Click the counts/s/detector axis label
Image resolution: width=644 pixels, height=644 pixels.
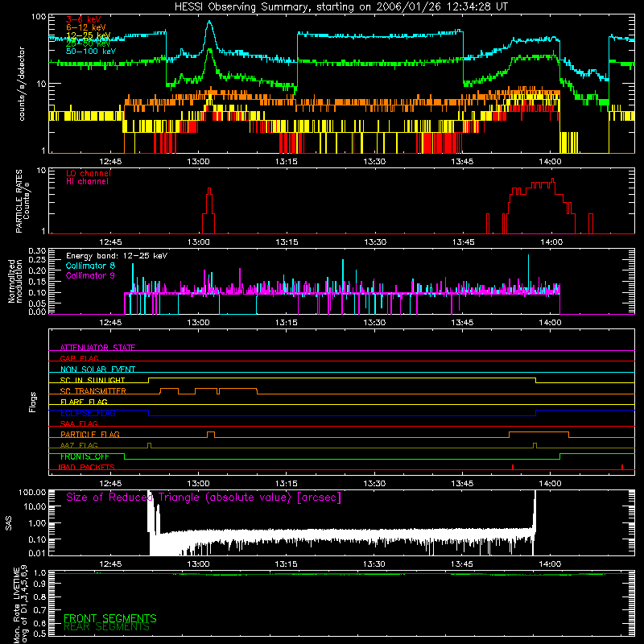22,84
